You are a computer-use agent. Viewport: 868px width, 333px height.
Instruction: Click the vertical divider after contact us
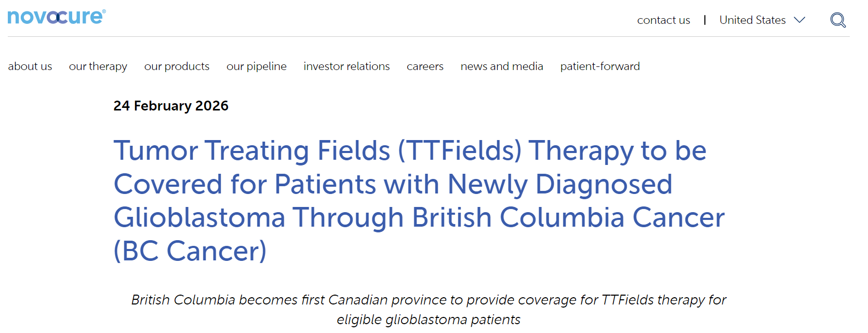705,20
